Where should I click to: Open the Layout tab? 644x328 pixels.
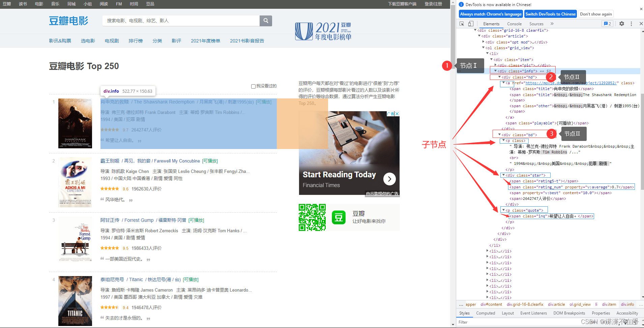pos(508,313)
